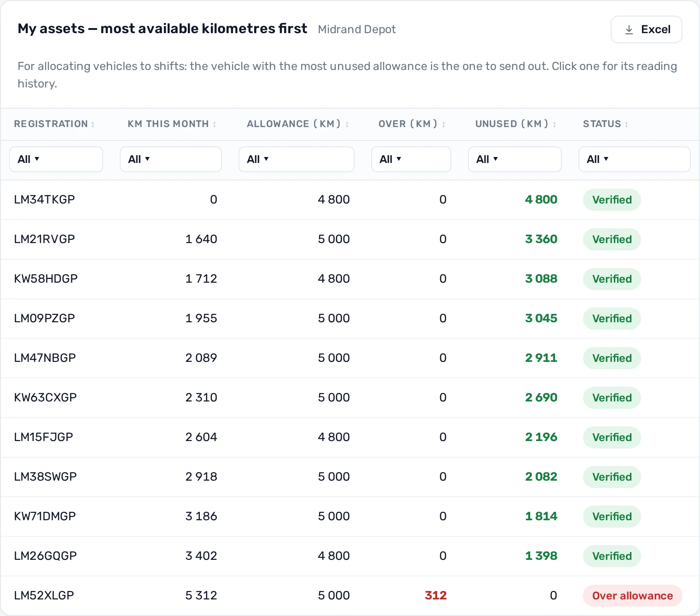Sort by the Unused (KM) sort icon
This screenshot has width=700, height=616.
point(554,124)
